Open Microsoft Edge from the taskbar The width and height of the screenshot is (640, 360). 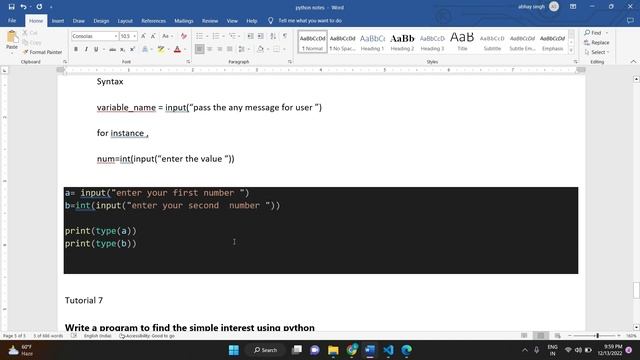[x=407, y=350]
